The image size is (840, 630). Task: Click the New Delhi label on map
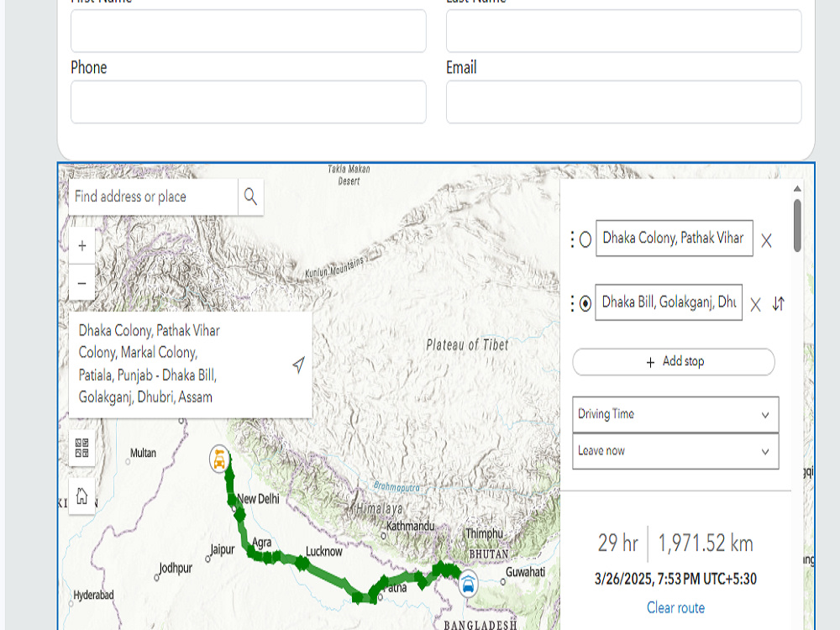click(x=258, y=499)
